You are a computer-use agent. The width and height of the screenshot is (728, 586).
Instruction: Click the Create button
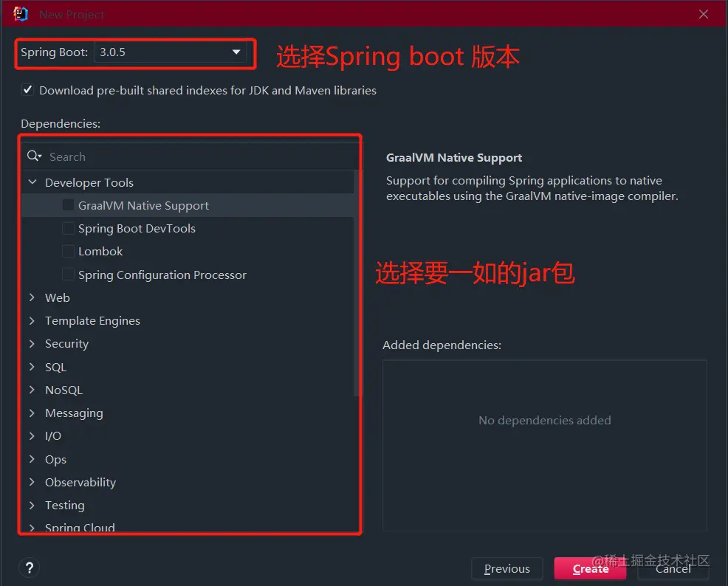[590, 568]
